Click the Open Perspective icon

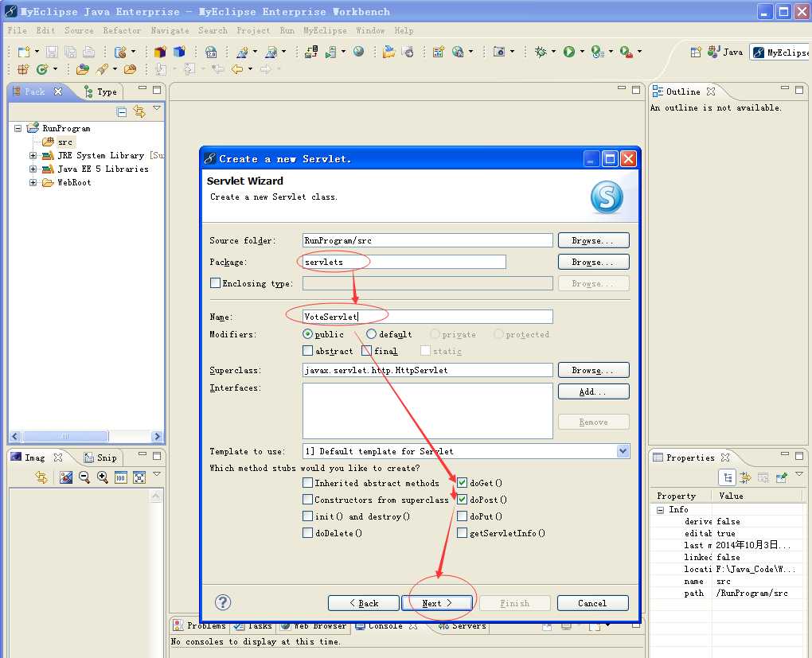click(x=696, y=53)
